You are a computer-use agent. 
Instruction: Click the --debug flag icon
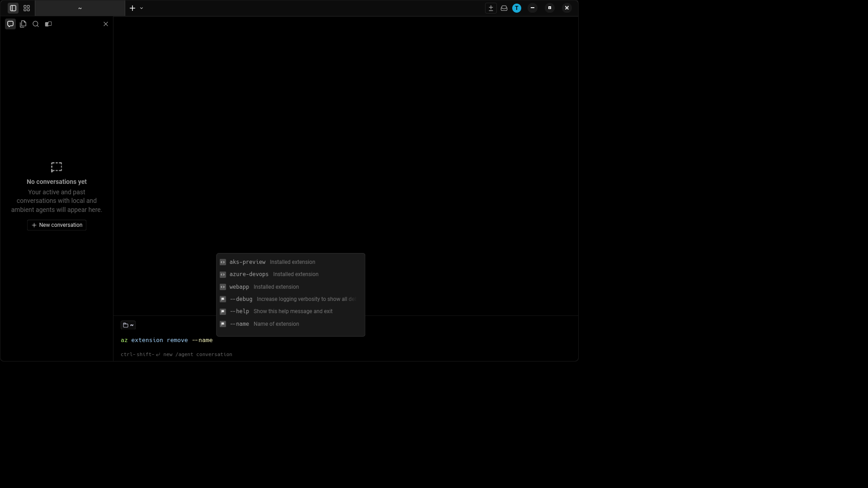pyautogui.click(x=223, y=299)
